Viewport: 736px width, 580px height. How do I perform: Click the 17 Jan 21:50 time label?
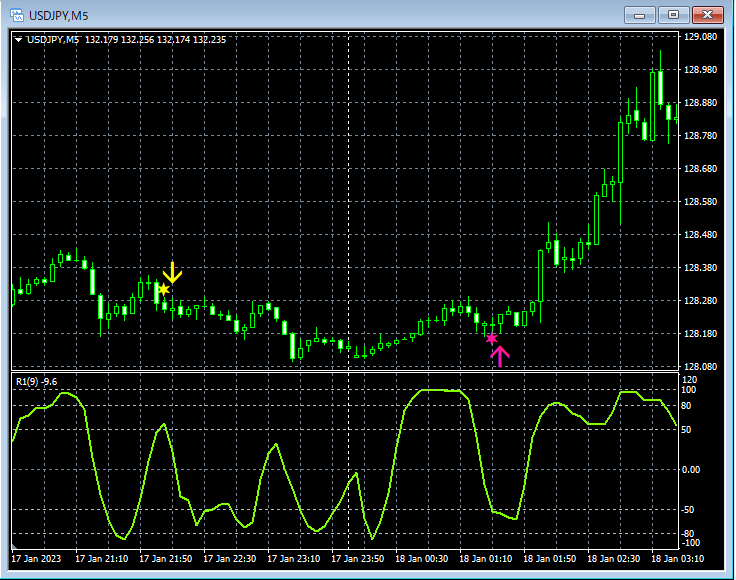point(166,558)
